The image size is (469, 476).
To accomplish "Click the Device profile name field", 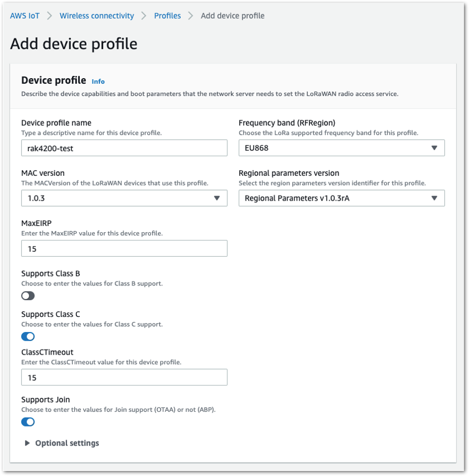I will (x=124, y=148).
